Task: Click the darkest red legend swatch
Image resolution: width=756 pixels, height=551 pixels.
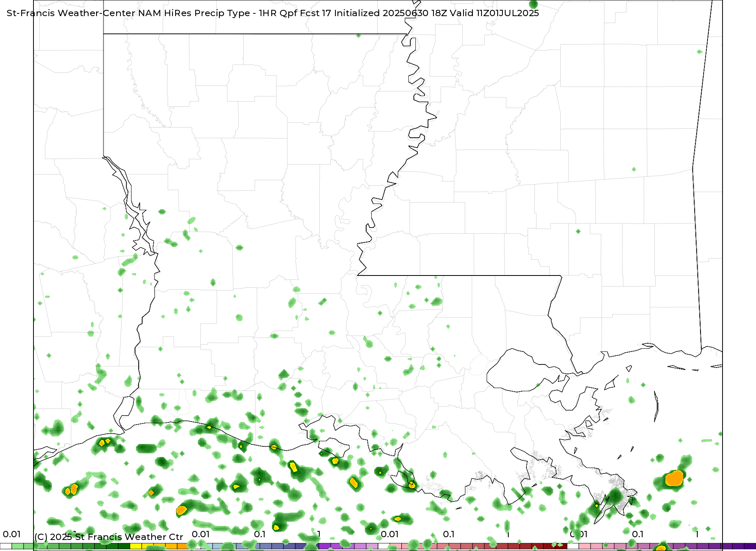Action: 561,546
